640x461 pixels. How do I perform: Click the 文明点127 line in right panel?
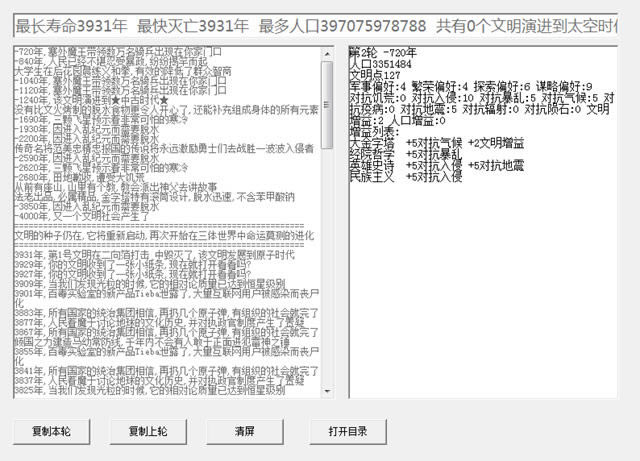coord(376,76)
